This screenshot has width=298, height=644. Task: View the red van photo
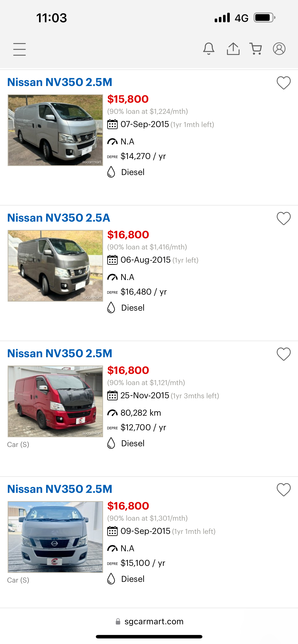(55, 401)
